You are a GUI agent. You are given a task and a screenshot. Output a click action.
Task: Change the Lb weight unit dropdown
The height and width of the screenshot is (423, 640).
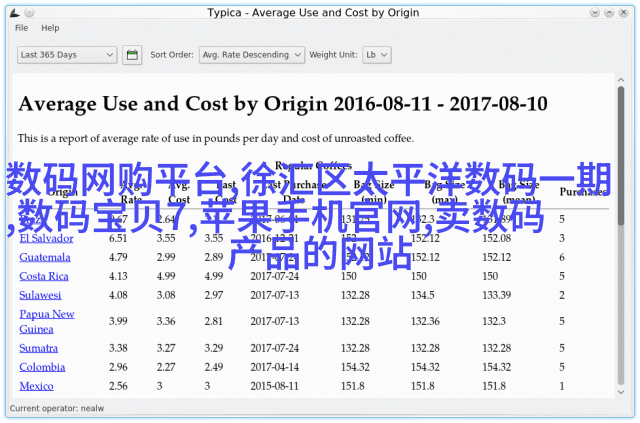click(377, 55)
